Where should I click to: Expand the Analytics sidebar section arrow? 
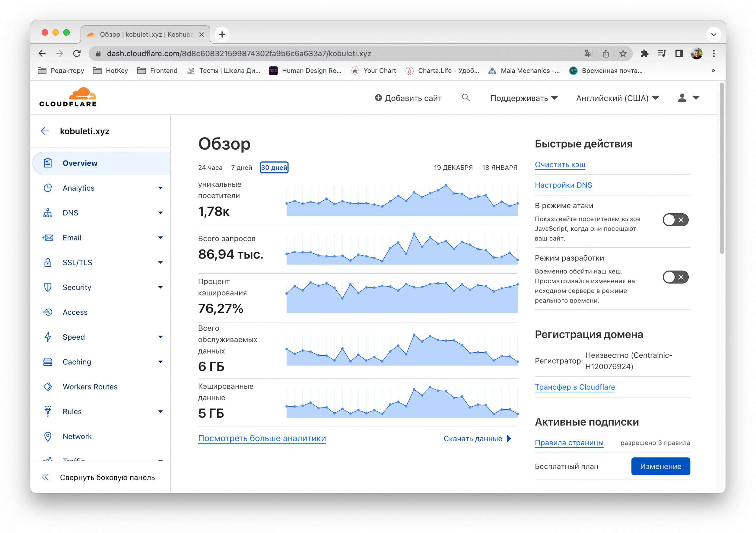[160, 188]
